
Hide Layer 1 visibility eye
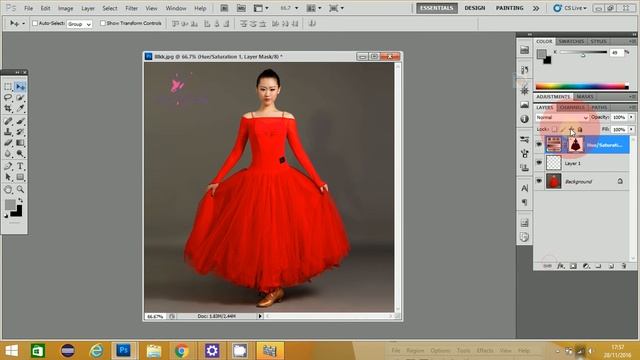pos(539,163)
